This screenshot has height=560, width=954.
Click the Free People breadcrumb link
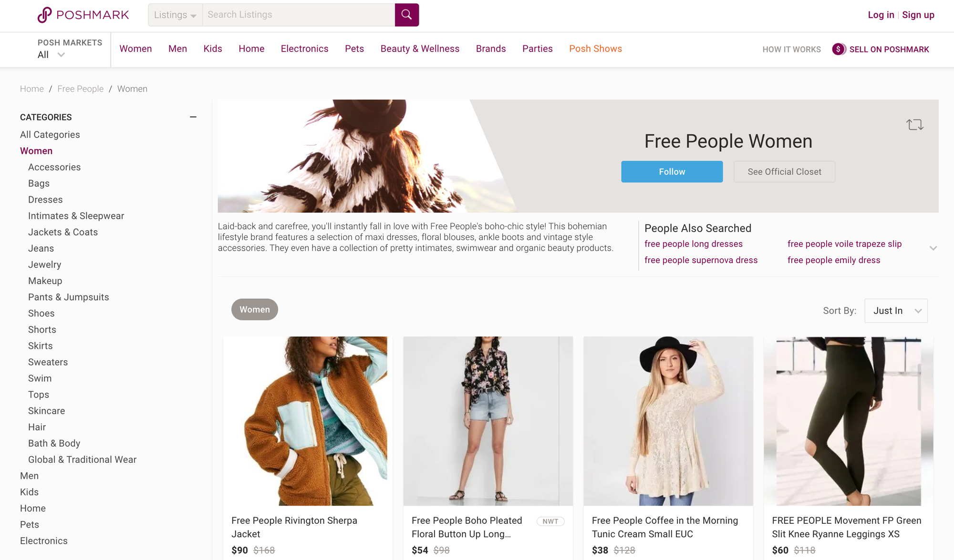(80, 89)
